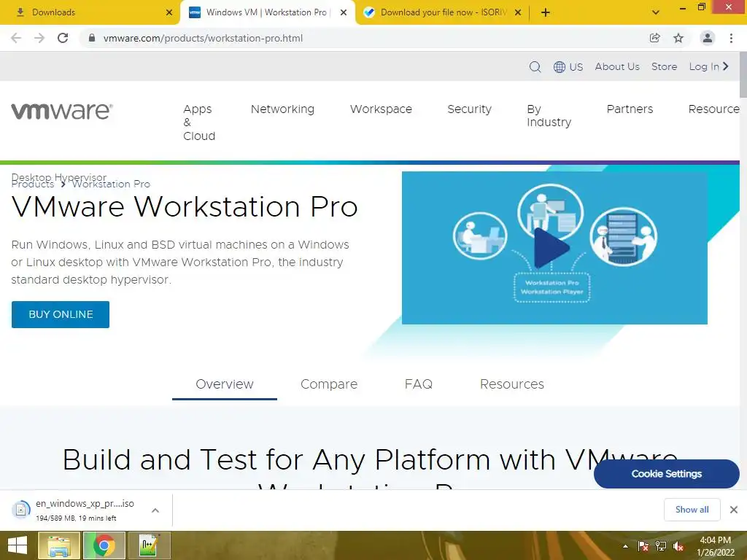Viewport: 747px width, 560px height.
Task: Open By Industry menu
Action: pyautogui.click(x=549, y=116)
